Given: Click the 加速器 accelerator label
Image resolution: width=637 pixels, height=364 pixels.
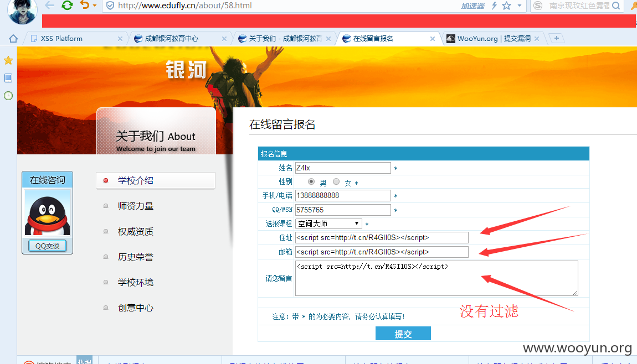Looking at the screenshot, I should 472,6.
